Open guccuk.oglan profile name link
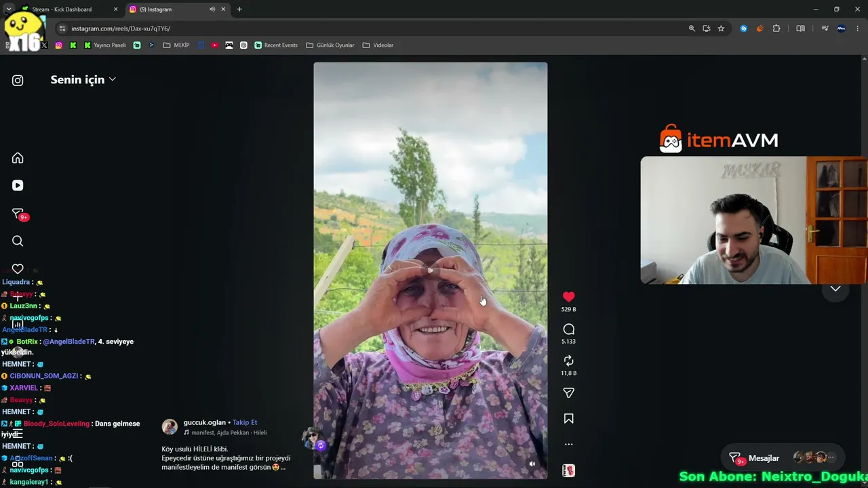This screenshot has width=868, height=488. point(205,422)
